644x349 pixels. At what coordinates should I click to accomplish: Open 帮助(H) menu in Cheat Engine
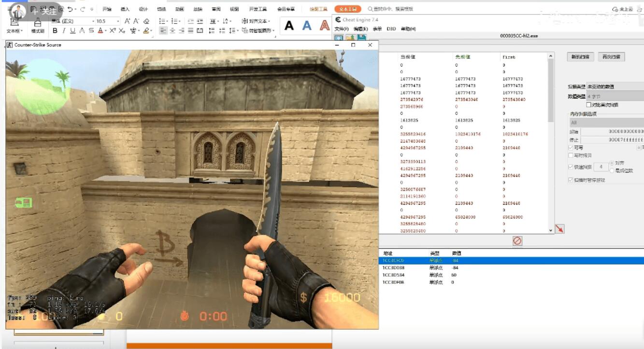tap(408, 29)
